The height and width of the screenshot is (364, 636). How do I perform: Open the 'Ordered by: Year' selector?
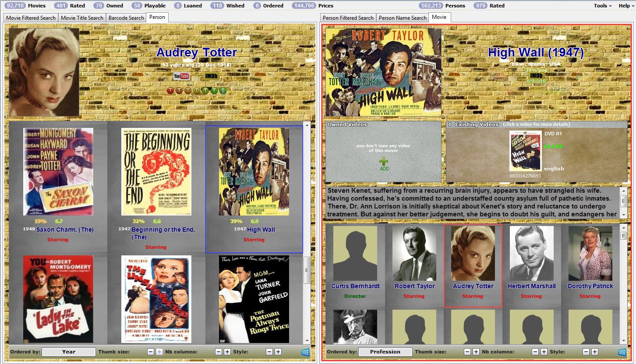[x=69, y=352]
